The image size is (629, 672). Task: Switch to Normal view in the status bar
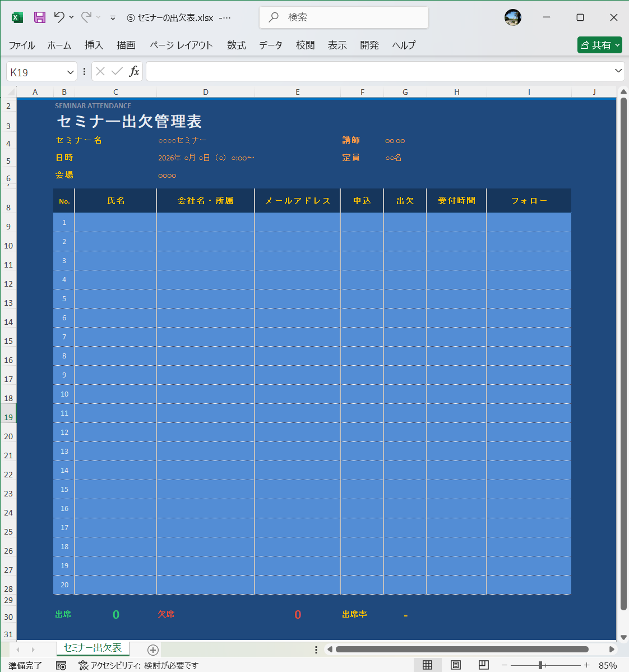(426, 665)
